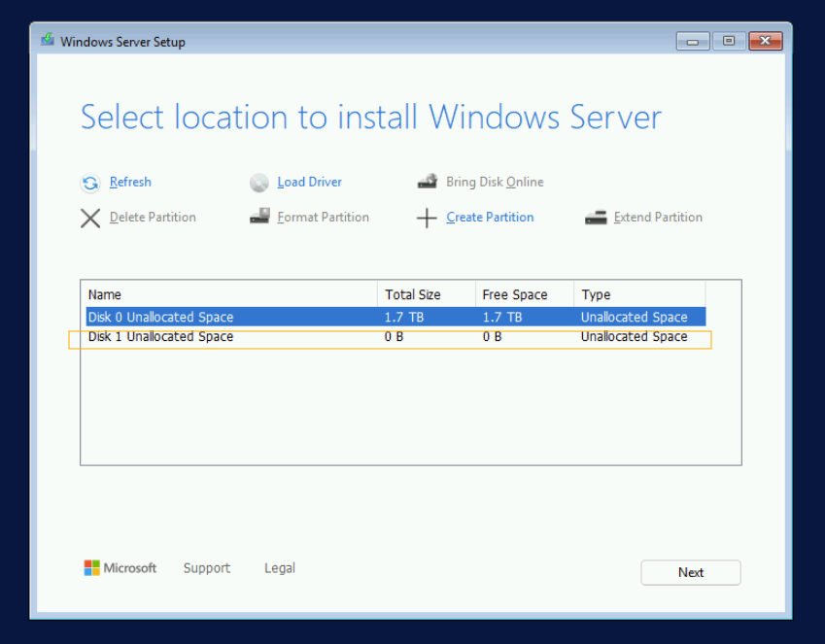The width and height of the screenshot is (825, 644).
Task: Click the Load Driver disc icon
Action: click(x=259, y=183)
